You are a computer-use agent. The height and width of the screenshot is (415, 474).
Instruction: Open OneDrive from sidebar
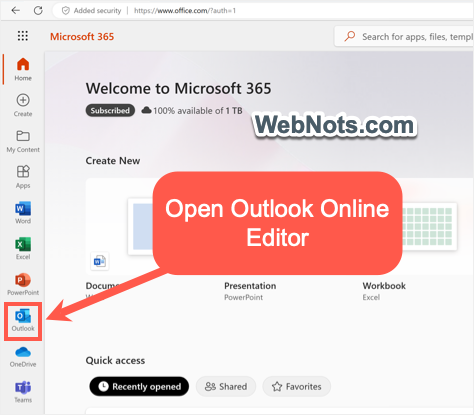(x=23, y=357)
